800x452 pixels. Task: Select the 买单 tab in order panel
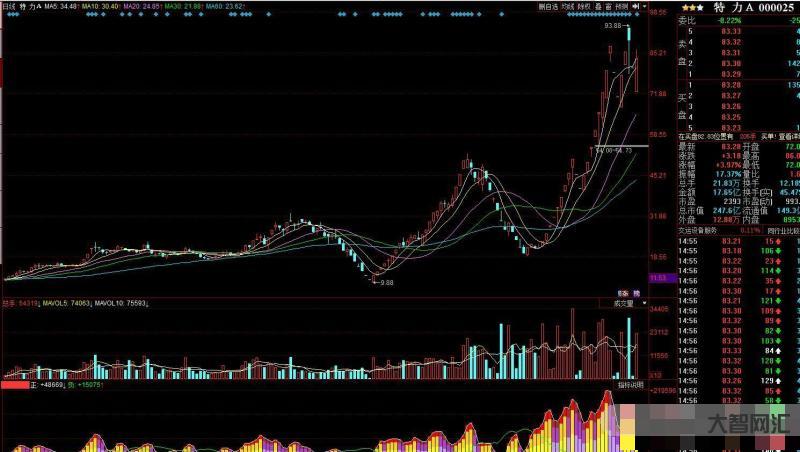point(770,134)
